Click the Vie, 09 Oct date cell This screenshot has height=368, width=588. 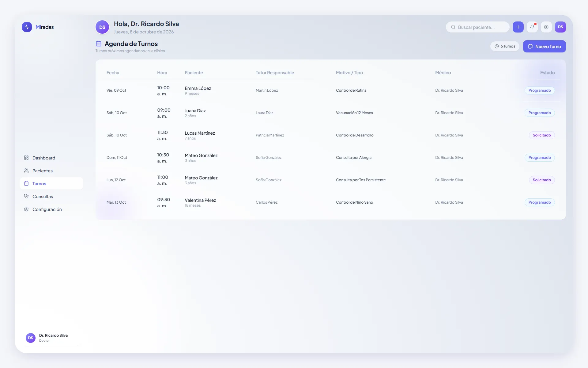tap(116, 90)
